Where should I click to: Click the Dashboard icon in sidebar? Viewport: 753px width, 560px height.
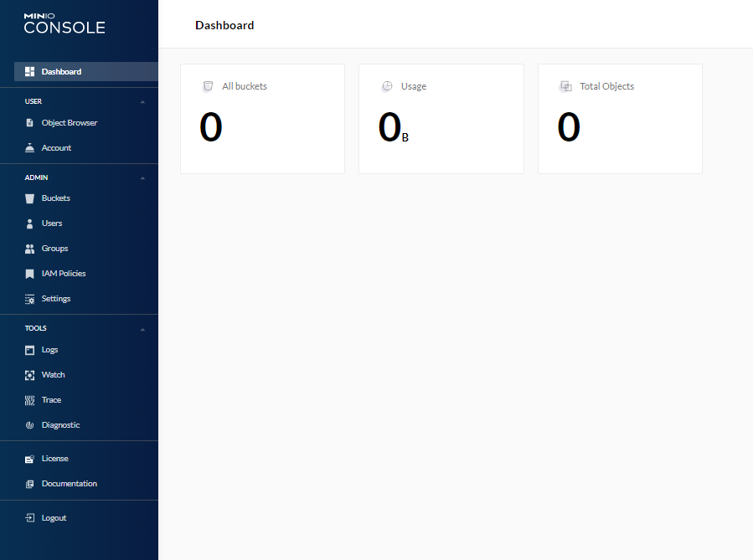point(29,72)
